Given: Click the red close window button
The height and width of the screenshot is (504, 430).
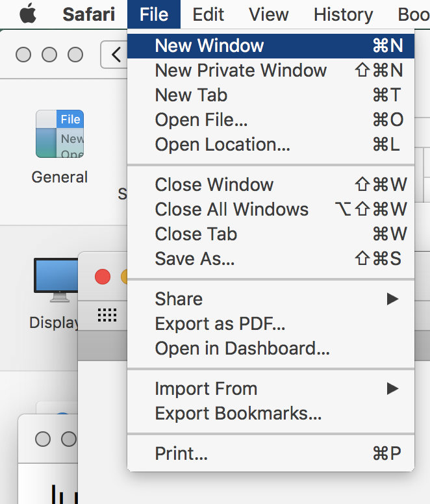Looking at the screenshot, I should (x=103, y=277).
